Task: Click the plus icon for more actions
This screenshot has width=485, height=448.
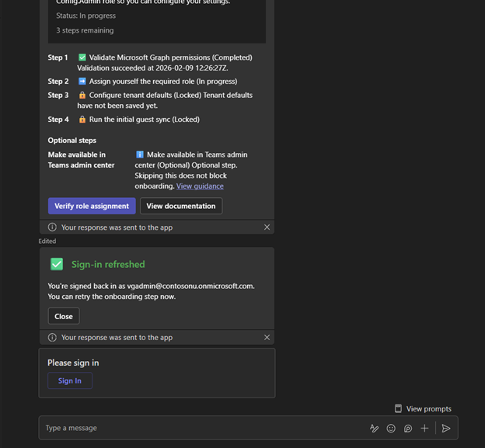Action: pyautogui.click(x=424, y=428)
